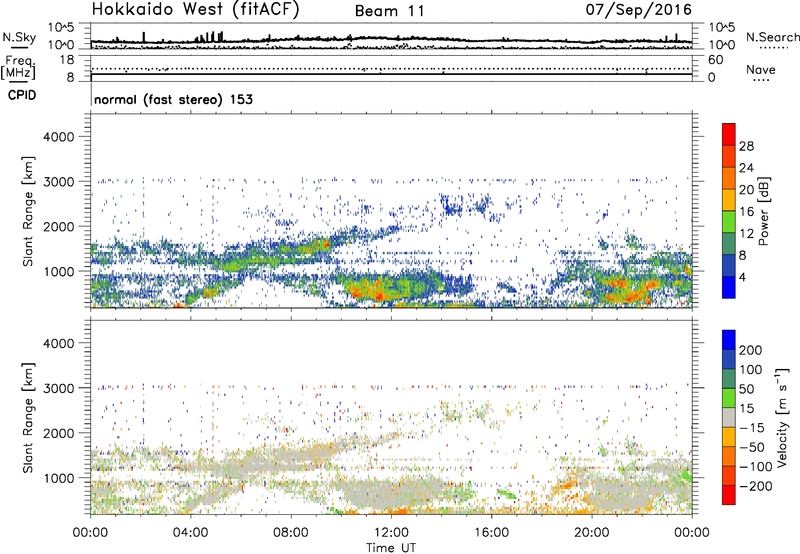
Task: Click the "20:00" time tick label
Action: click(x=592, y=533)
